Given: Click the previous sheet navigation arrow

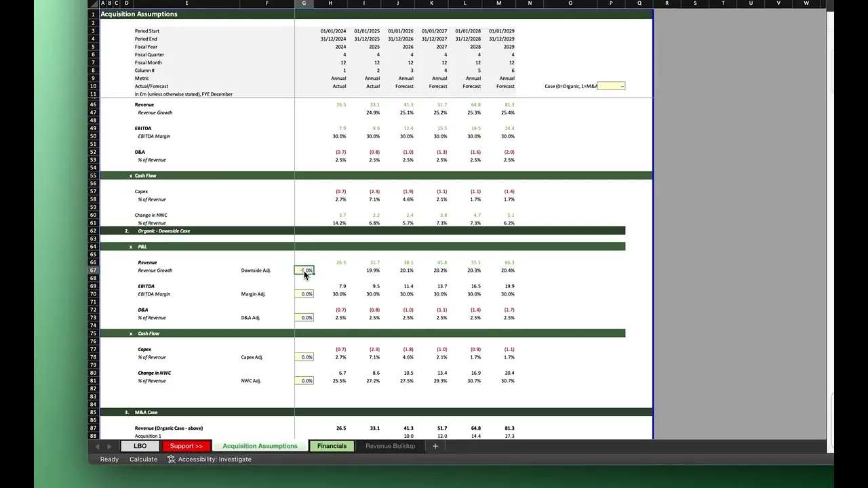Looking at the screenshot, I should [x=97, y=446].
